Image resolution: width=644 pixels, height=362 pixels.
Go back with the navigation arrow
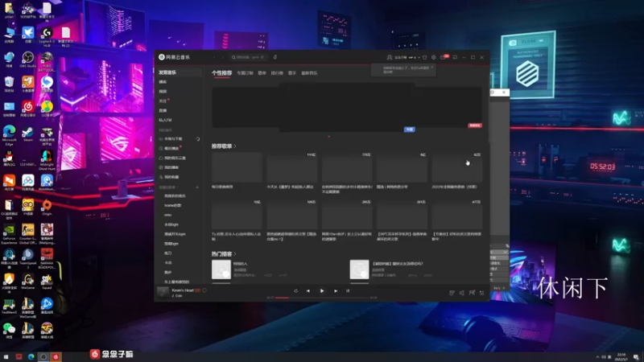214,57
